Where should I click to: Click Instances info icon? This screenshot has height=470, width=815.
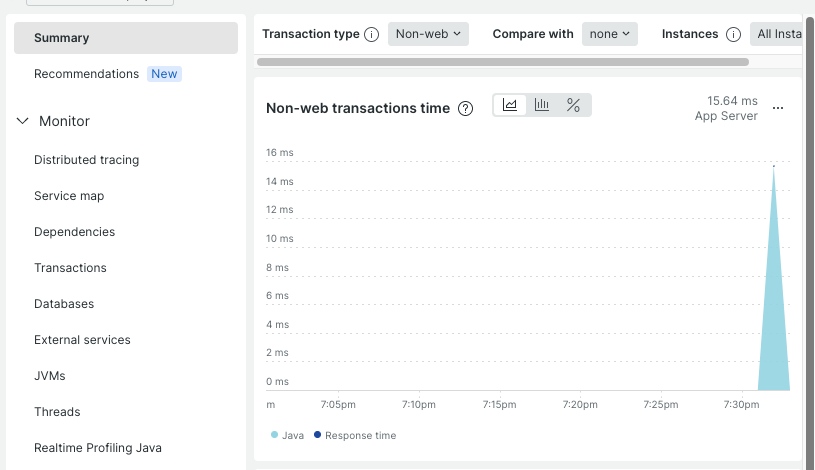(x=733, y=34)
